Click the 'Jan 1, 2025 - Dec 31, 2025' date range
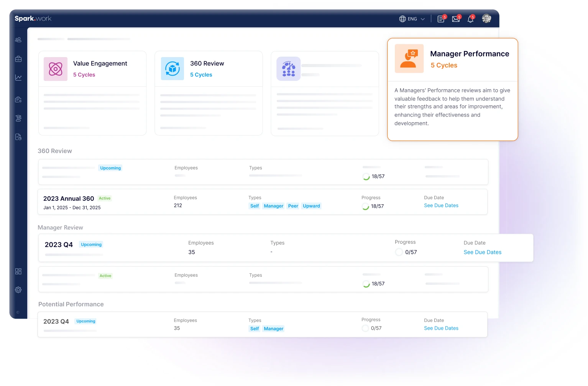 (72, 208)
